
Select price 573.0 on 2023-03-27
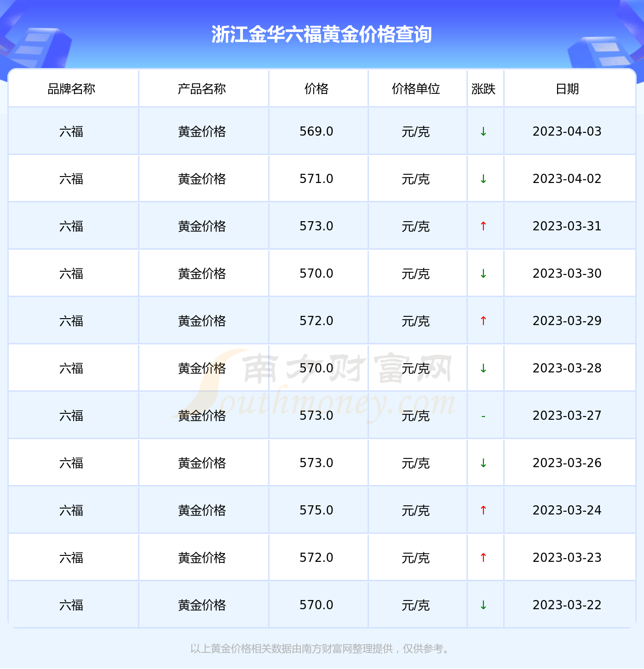pos(316,416)
